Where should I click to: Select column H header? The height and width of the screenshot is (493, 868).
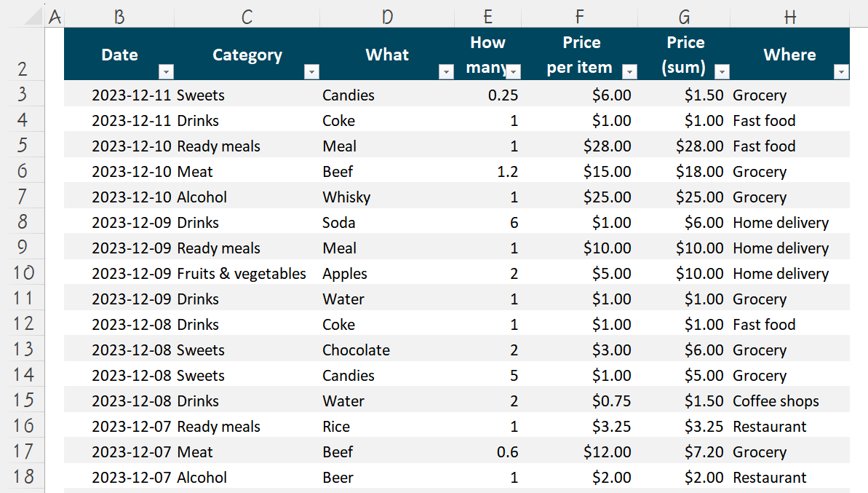(790, 17)
